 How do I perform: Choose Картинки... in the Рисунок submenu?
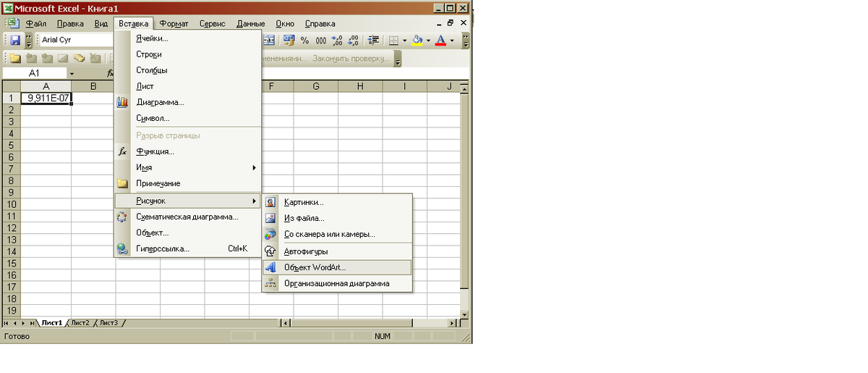[336, 202]
